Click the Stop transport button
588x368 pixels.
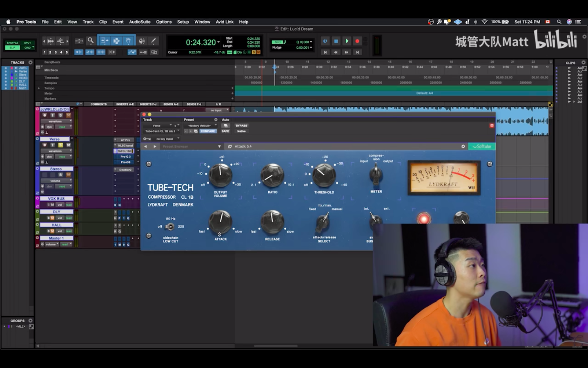(x=336, y=41)
